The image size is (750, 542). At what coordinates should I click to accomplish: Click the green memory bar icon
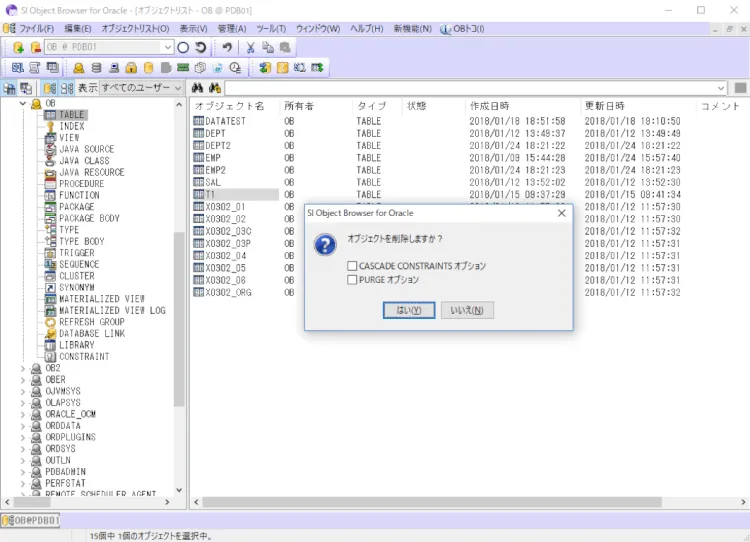(183, 68)
